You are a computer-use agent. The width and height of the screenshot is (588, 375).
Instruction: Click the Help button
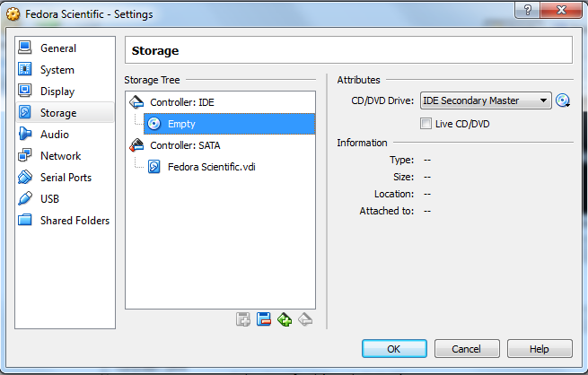[540, 349]
